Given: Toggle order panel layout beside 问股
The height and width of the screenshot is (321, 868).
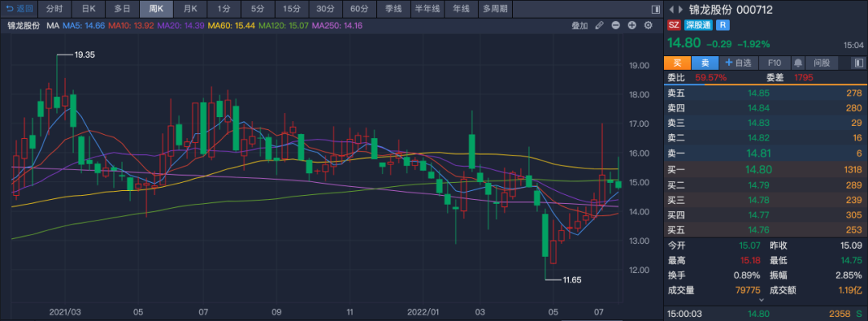Looking at the screenshot, I should 858,63.
